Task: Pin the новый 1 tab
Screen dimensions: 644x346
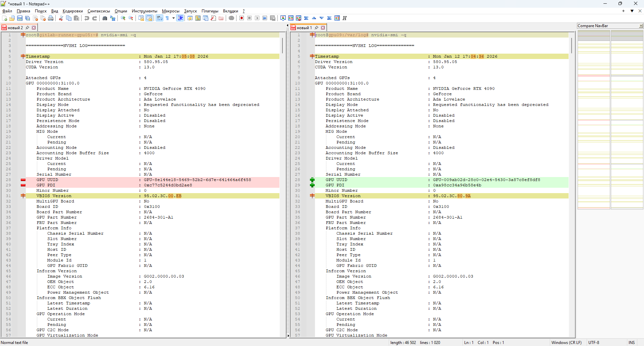Action: click(x=316, y=28)
